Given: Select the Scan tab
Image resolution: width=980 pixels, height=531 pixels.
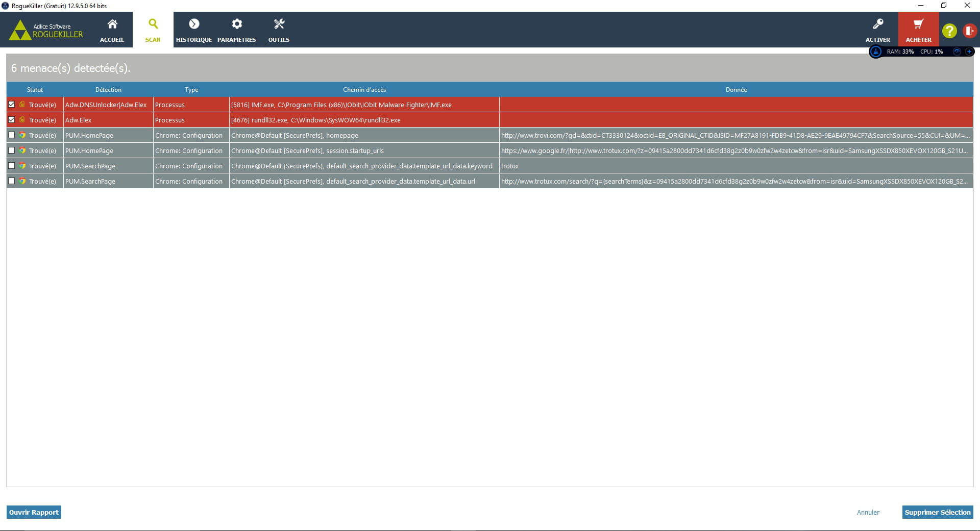Looking at the screenshot, I should point(153,30).
